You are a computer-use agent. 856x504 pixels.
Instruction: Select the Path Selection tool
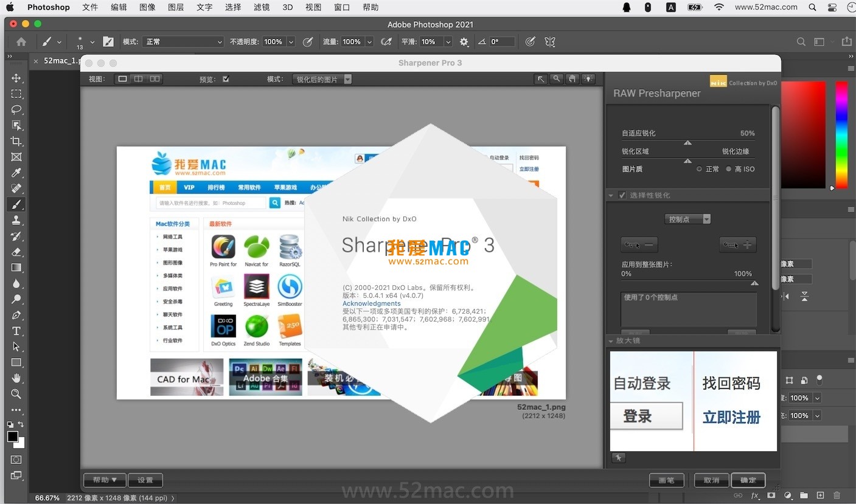click(x=16, y=347)
